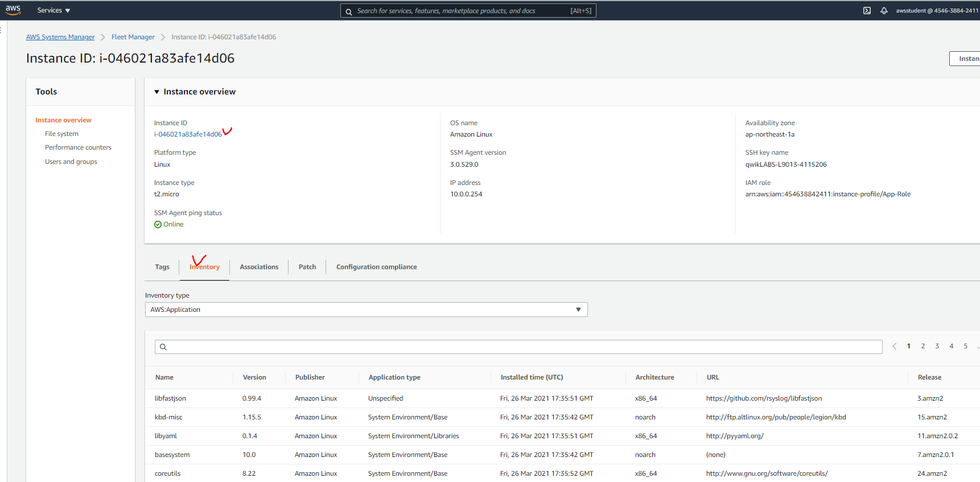Screen dimensions: 980x482
Task: Collapse the Instance overview section
Action: 157,92
